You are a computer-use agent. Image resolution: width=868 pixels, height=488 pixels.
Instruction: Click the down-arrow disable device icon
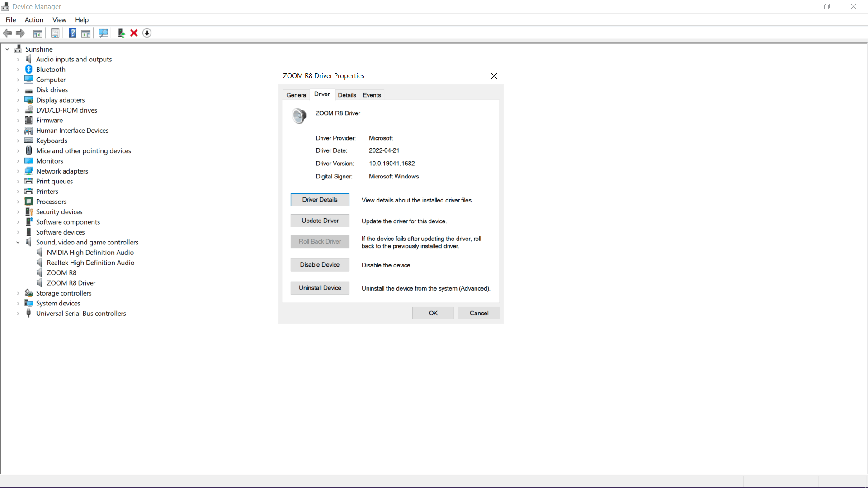pyautogui.click(x=147, y=33)
